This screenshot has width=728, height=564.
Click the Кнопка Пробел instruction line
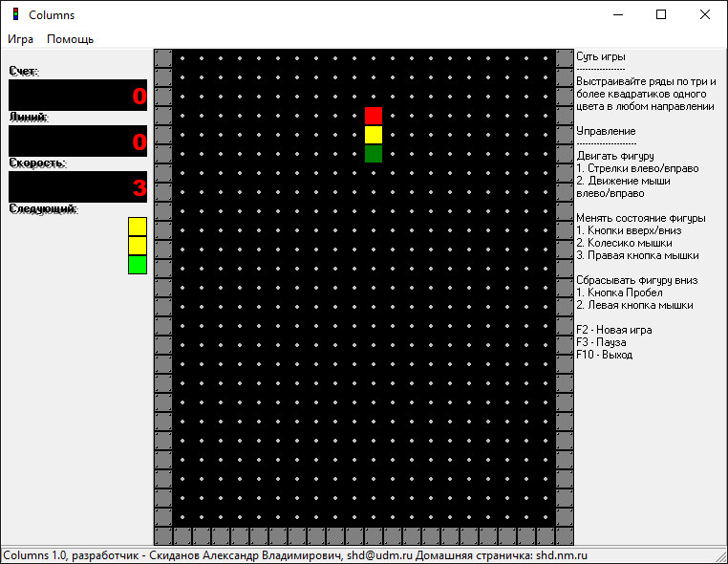point(619,293)
